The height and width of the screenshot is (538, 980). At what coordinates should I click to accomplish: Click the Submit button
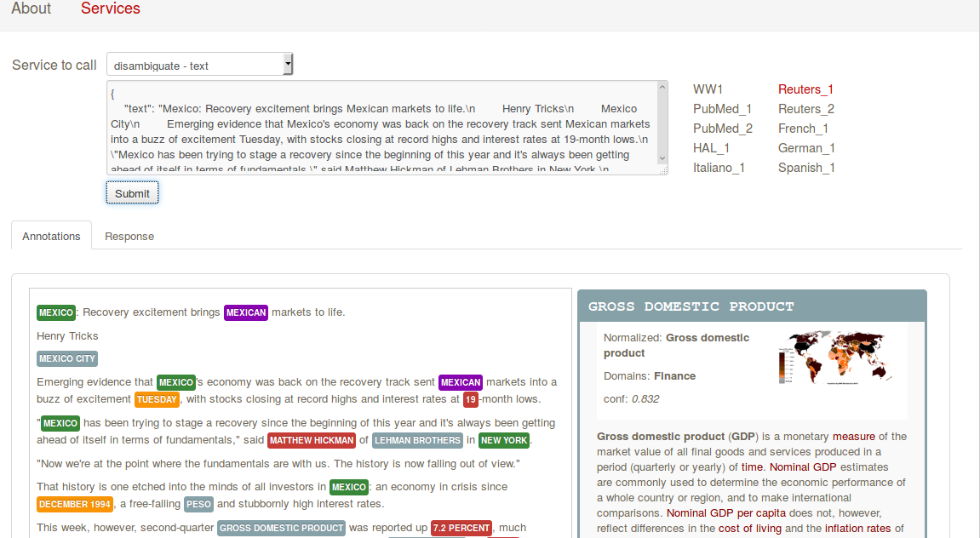click(x=132, y=193)
